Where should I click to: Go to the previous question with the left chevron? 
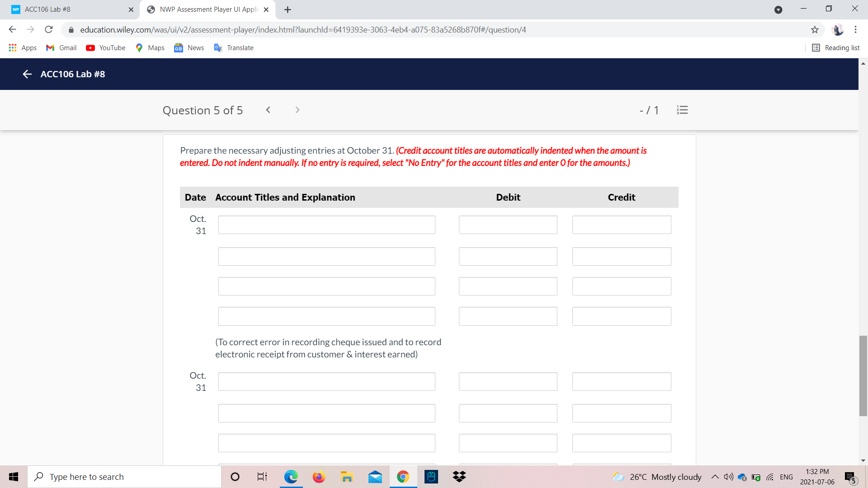268,110
